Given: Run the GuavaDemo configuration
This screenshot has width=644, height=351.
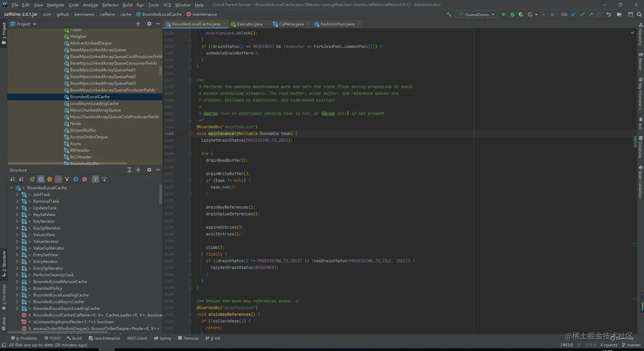Looking at the screenshot, I should [x=503, y=14].
